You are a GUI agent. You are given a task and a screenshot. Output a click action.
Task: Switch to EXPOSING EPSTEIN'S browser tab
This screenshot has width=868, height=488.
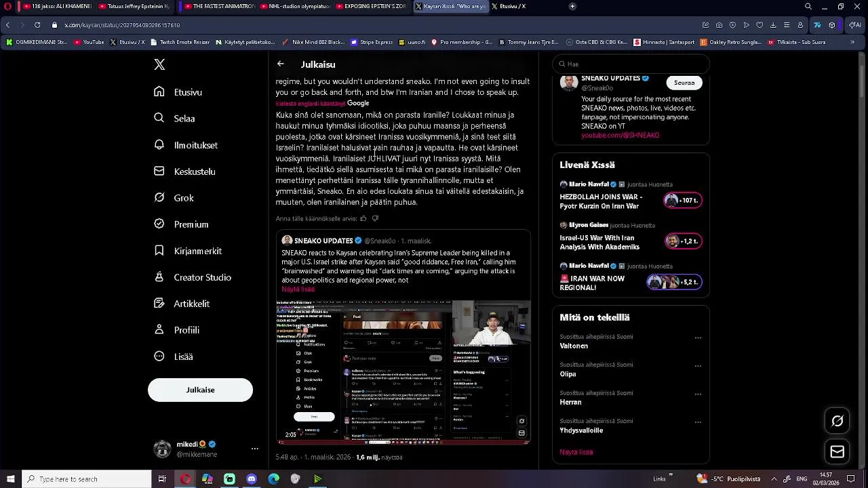[370, 6]
